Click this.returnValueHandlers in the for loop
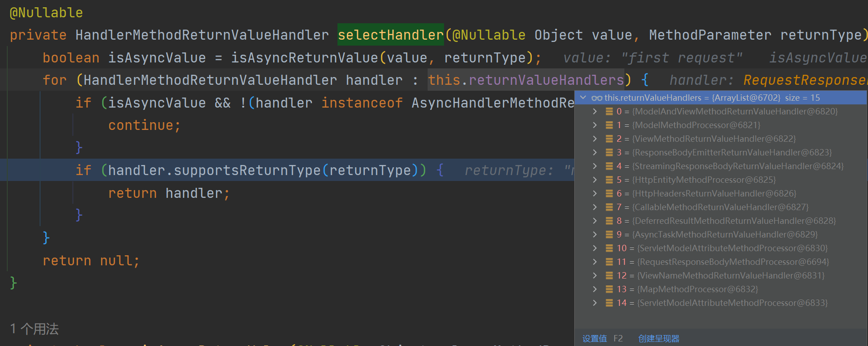The width and height of the screenshot is (868, 346). point(526,80)
